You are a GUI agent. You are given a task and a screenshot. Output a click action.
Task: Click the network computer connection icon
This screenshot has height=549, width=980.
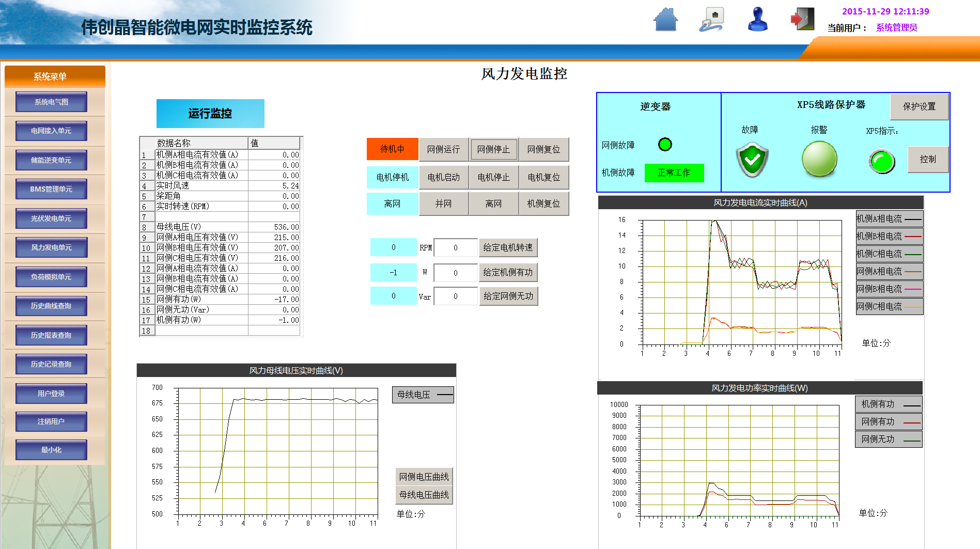coord(712,20)
